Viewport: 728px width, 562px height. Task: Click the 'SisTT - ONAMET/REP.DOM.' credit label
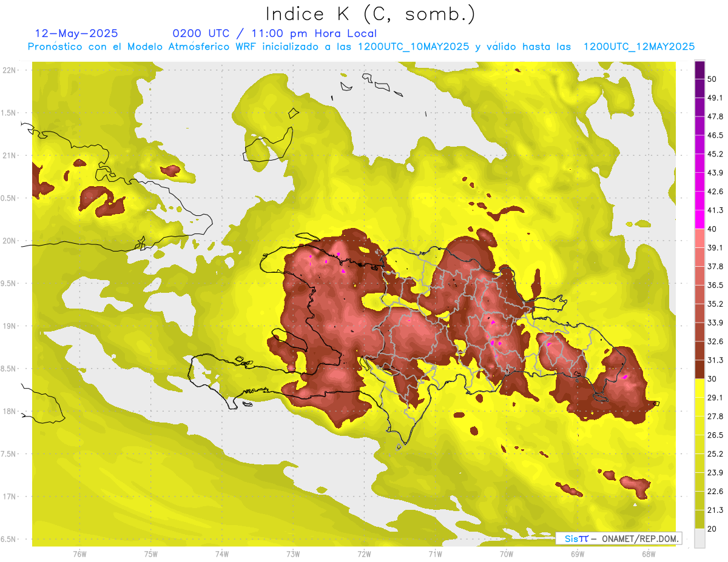(x=618, y=538)
